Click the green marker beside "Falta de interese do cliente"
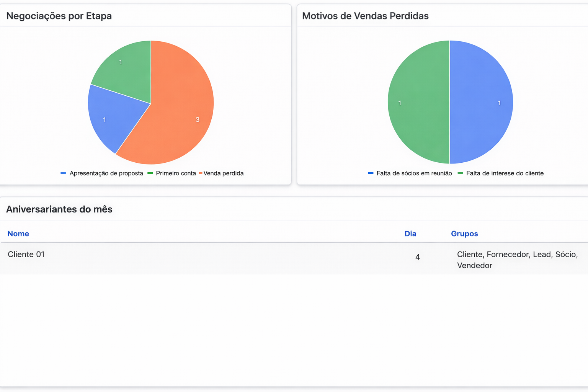This screenshot has height=392, width=588. pos(459,173)
